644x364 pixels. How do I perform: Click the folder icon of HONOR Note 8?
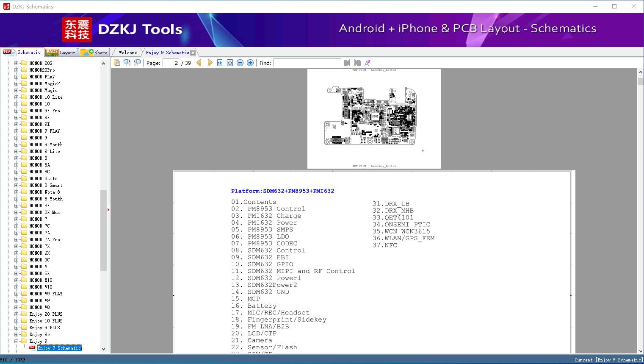point(24,192)
